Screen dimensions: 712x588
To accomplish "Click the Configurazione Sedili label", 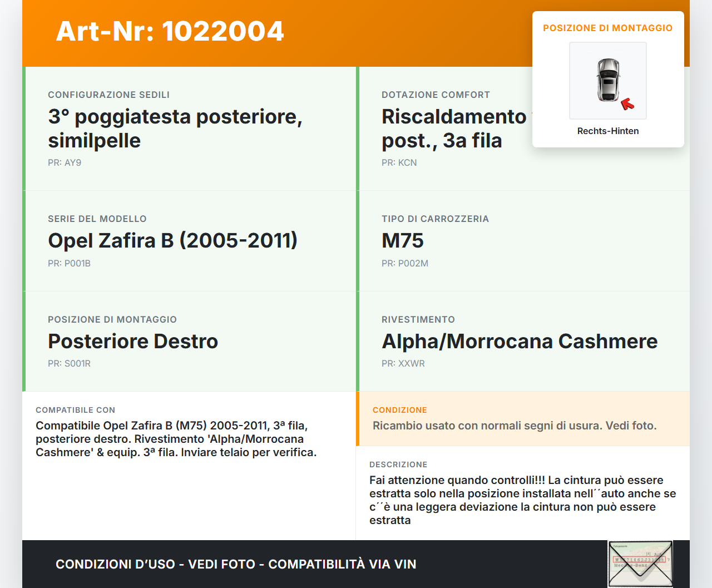I will click(109, 95).
